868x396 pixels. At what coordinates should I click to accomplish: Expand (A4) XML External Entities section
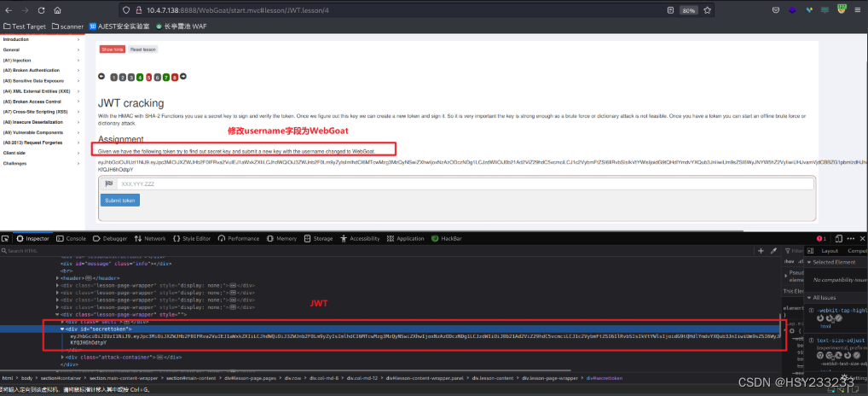[x=42, y=90]
